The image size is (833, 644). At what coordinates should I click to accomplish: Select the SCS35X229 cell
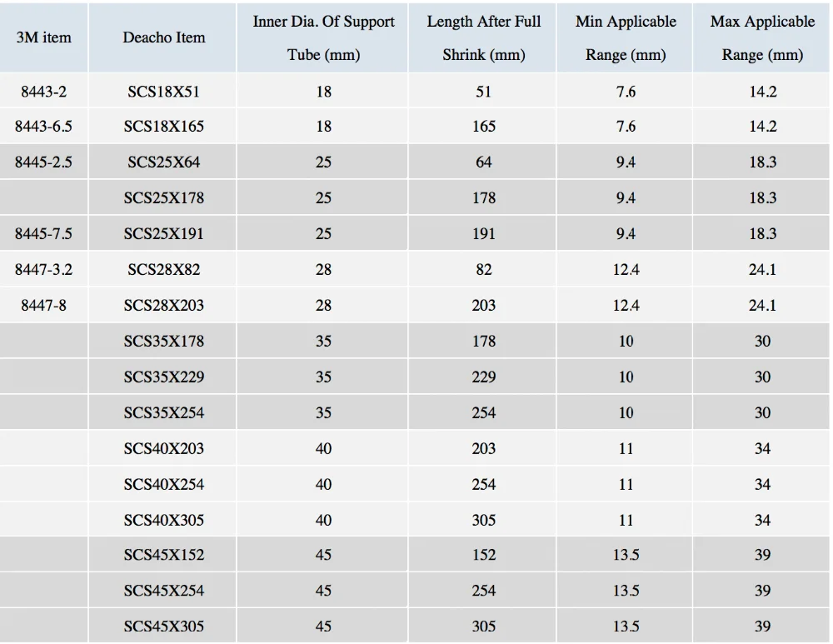(163, 377)
